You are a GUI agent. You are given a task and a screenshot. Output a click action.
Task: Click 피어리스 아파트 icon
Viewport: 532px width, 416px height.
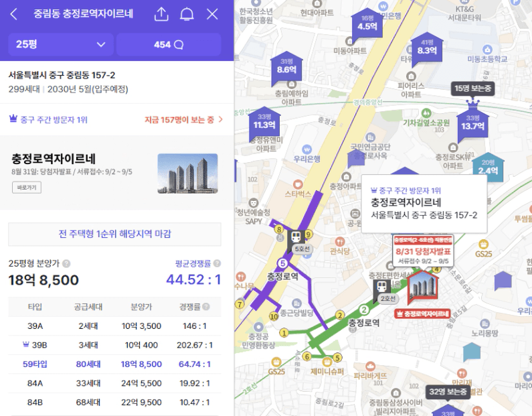(411, 76)
